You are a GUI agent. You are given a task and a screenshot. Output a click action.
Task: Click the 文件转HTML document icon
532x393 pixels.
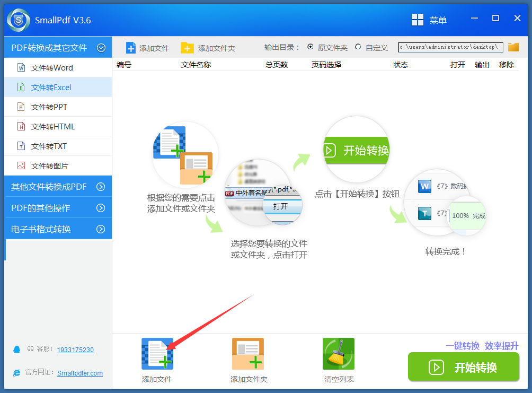click(21, 127)
